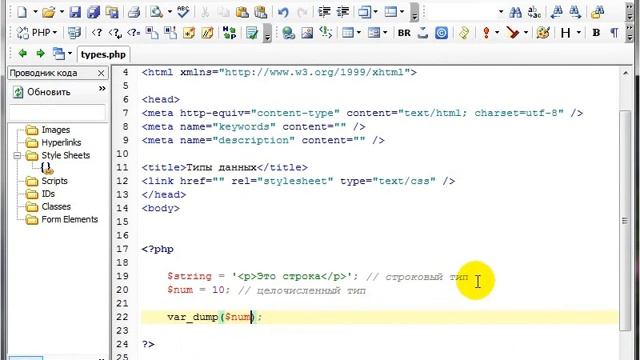Click the binoculars Find icon
This screenshot has width=640, height=360.
515,12
